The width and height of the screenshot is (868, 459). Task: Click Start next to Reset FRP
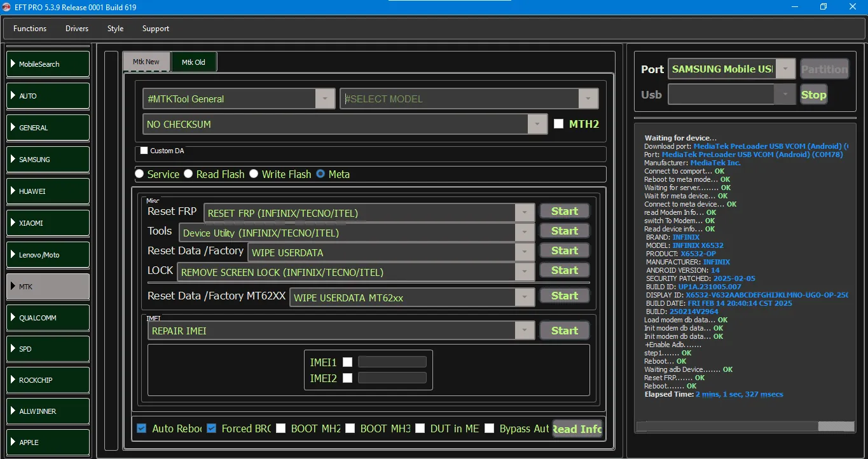point(564,212)
